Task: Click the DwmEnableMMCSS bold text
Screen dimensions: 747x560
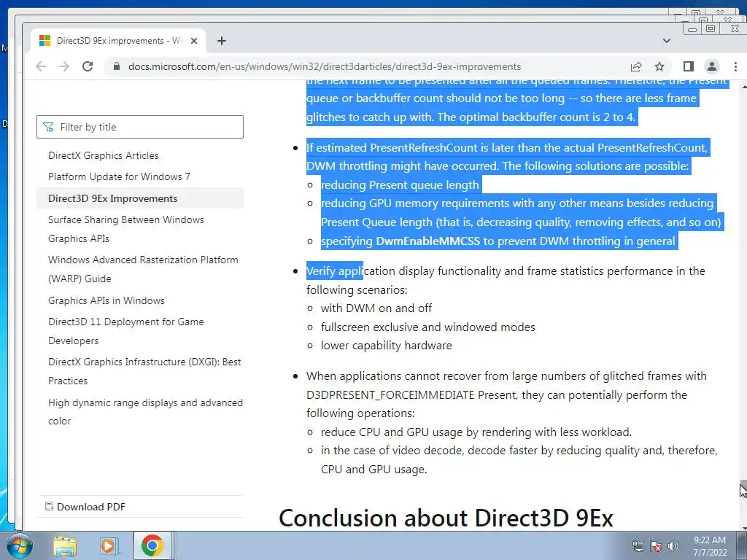Action: pos(427,241)
